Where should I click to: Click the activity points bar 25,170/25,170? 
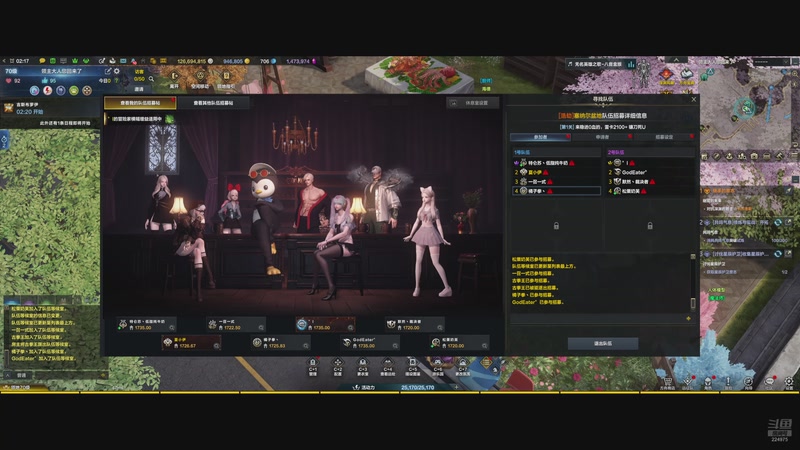click(417, 387)
